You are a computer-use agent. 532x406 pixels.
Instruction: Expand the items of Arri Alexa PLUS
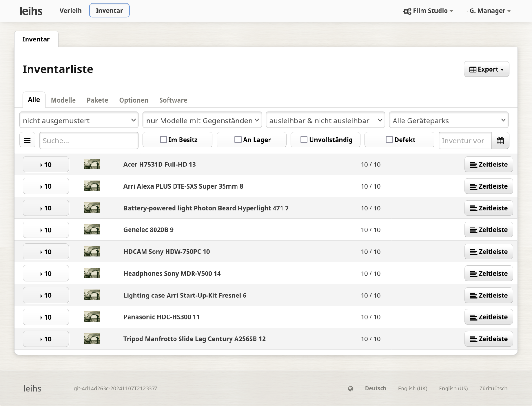pos(46,186)
